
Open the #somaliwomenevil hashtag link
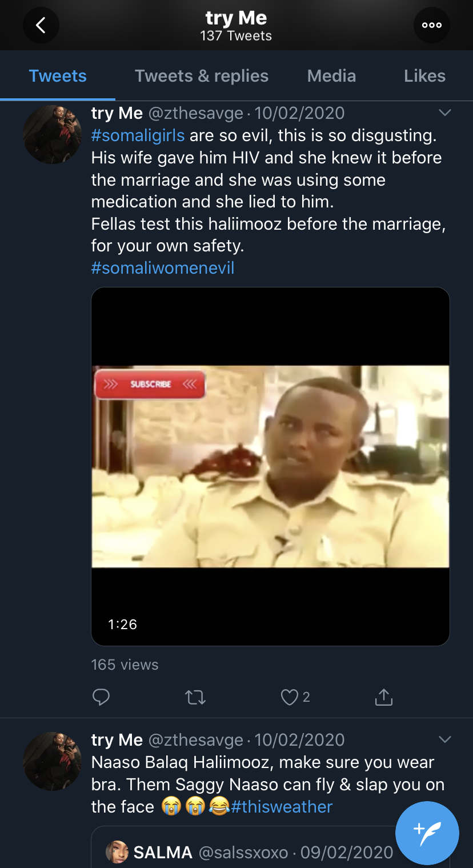coord(163,268)
